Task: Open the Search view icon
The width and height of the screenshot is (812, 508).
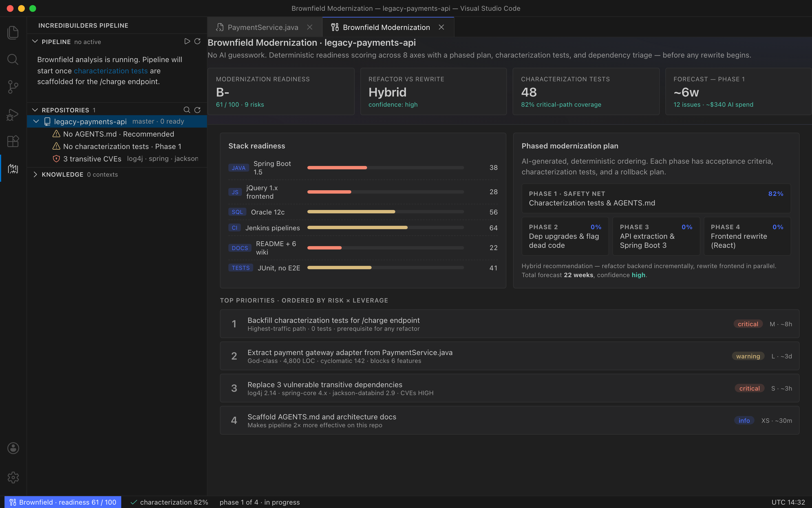Action: pyautogui.click(x=13, y=60)
